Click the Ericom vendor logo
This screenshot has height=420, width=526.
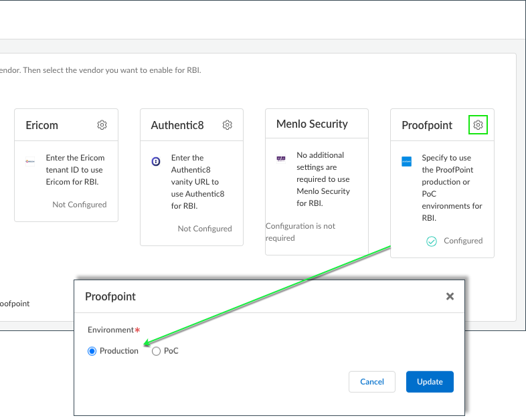[x=30, y=162]
